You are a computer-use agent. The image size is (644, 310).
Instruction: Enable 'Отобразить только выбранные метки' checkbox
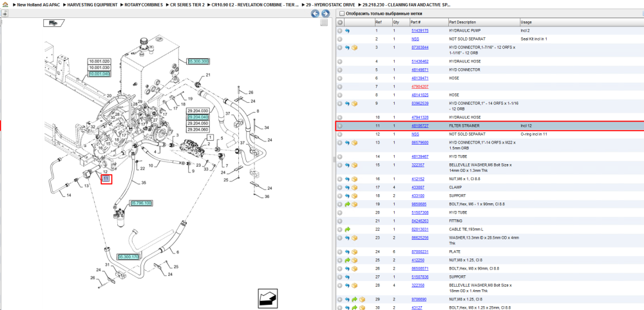342,14
